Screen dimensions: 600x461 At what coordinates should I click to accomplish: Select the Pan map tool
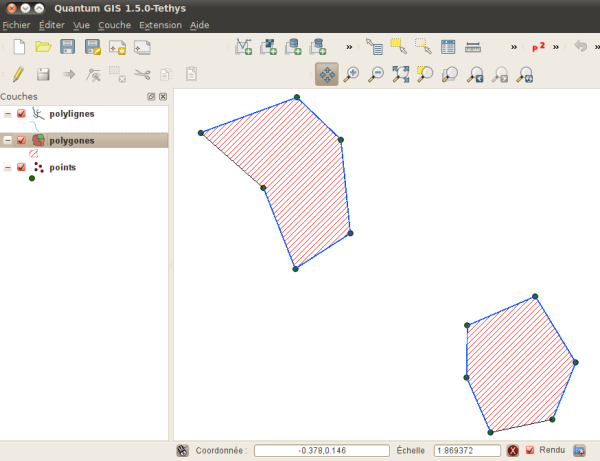(x=327, y=74)
